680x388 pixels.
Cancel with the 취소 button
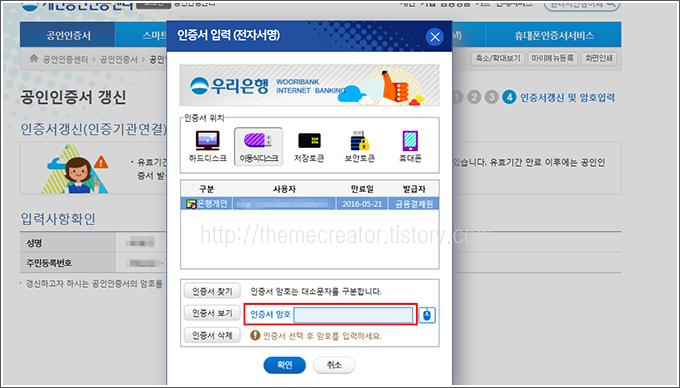[x=333, y=365]
